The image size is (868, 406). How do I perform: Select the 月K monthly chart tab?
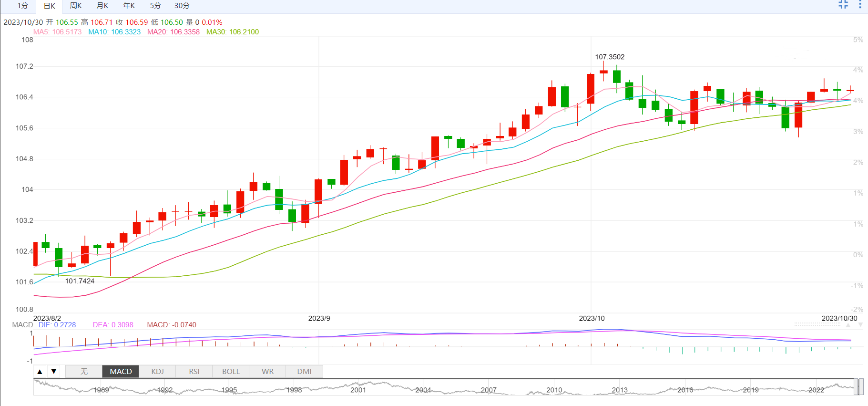(102, 6)
